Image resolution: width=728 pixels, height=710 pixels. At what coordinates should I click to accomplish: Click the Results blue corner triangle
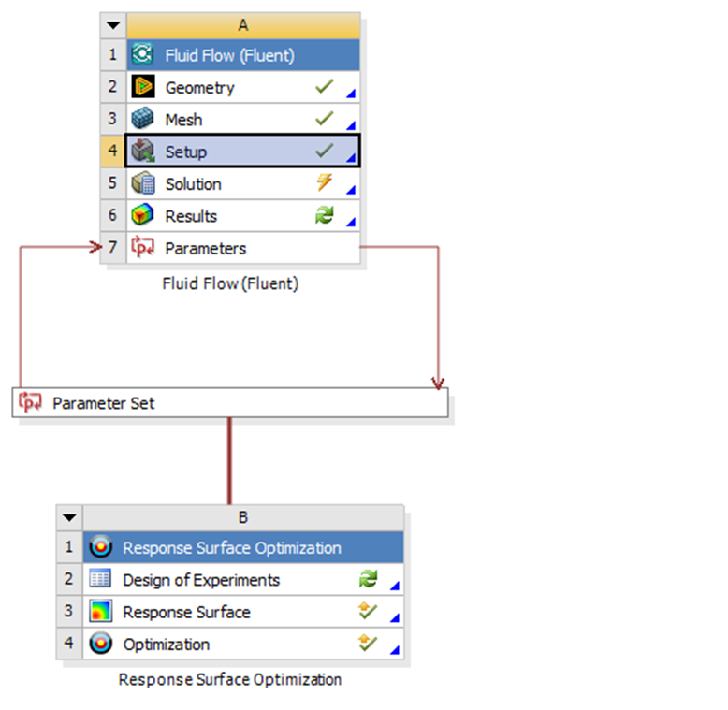click(352, 222)
